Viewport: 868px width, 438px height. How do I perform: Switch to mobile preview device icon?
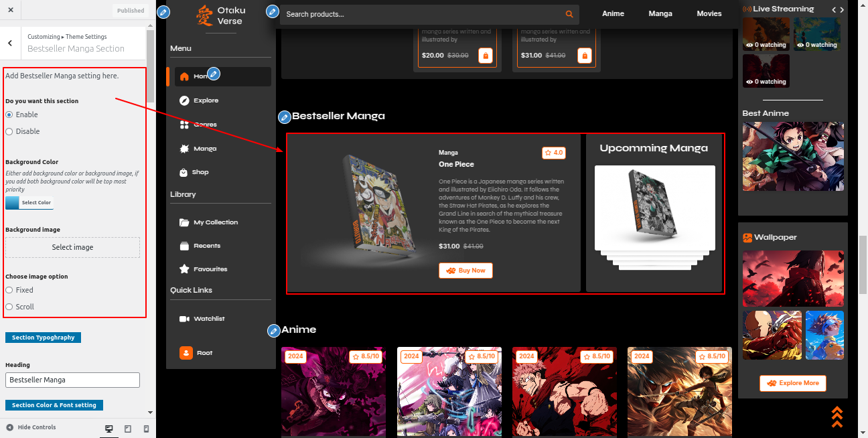point(147,429)
